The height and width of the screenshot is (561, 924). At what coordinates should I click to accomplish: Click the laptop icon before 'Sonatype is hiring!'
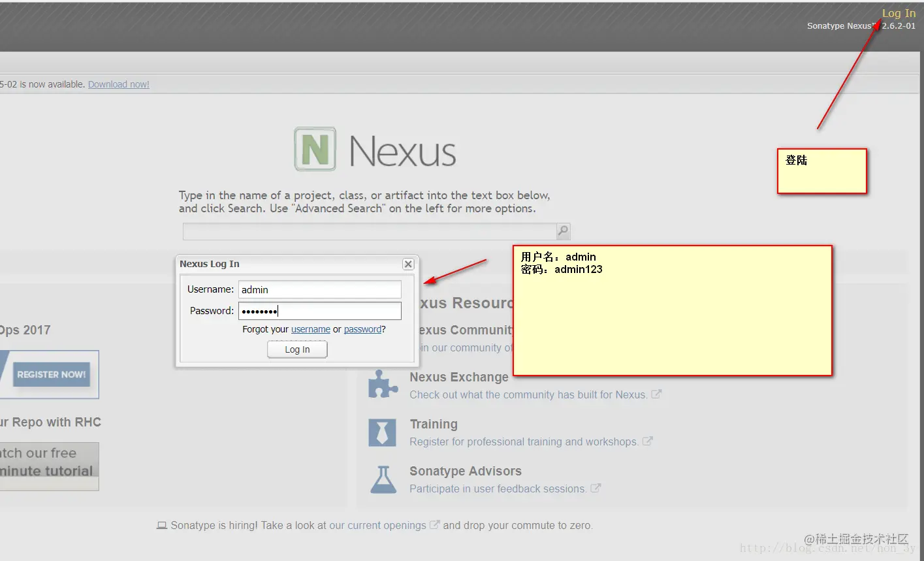pos(162,525)
